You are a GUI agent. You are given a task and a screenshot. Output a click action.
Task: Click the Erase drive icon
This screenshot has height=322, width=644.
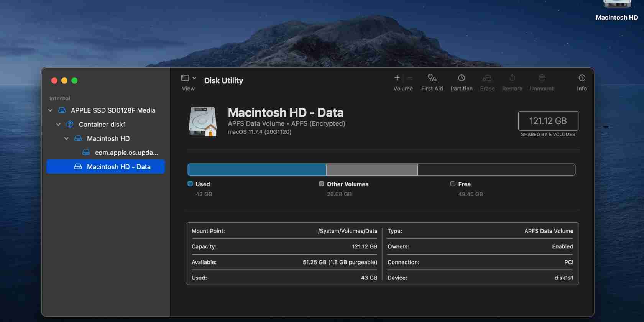[487, 78]
